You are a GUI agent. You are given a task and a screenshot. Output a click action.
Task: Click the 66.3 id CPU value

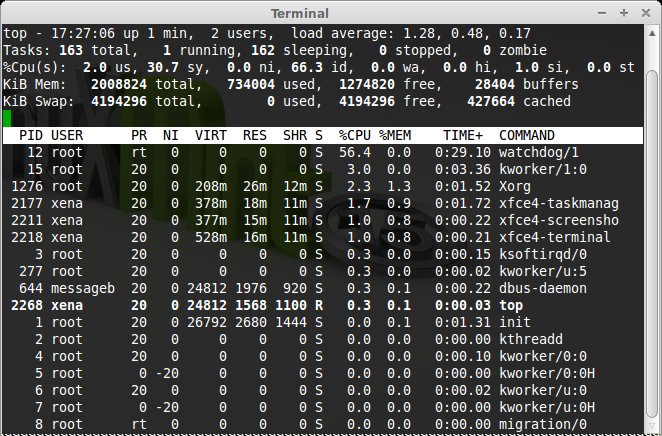(307, 68)
